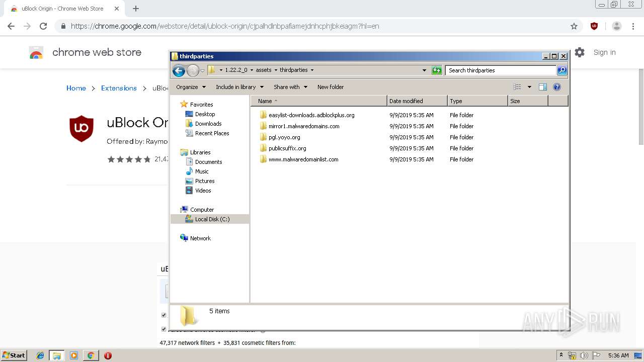Viewport: 644px width, 362px height.
Task: Select Computer in navigation pane
Action: [x=202, y=210]
